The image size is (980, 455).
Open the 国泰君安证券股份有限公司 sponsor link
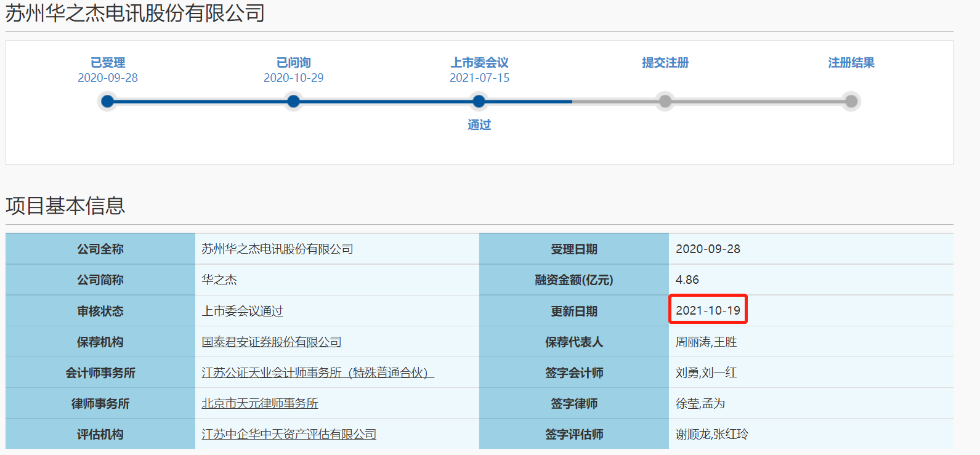click(x=272, y=342)
